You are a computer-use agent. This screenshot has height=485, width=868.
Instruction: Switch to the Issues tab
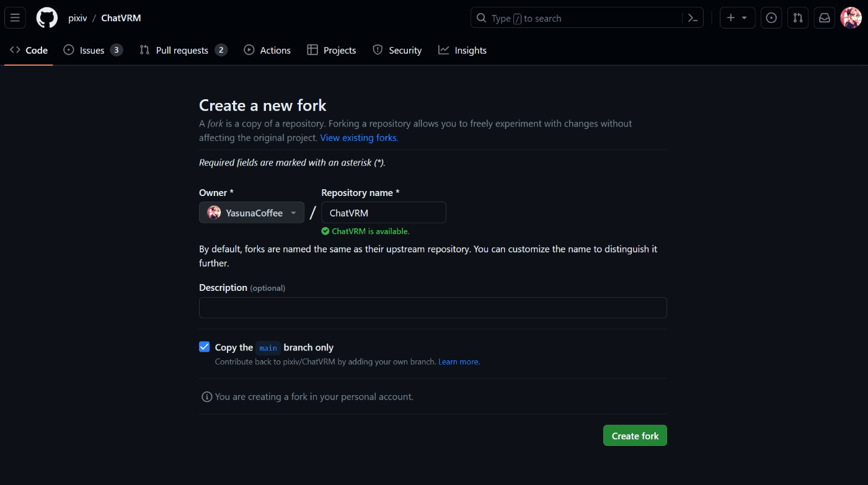[x=92, y=50]
